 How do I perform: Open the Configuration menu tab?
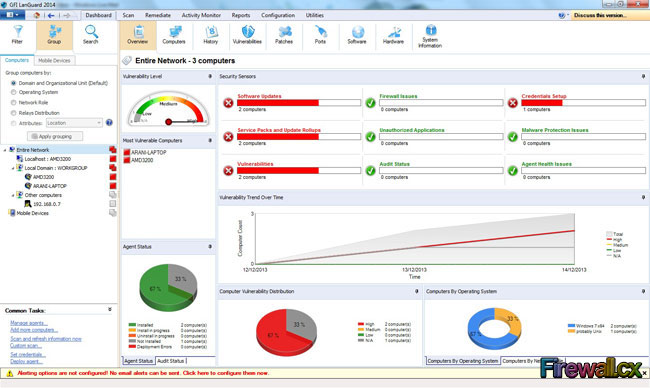[278, 15]
